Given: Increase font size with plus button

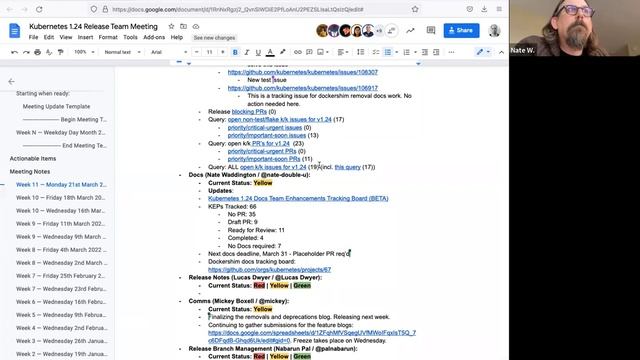Looking at the screenshot, I should pos(222,52).
